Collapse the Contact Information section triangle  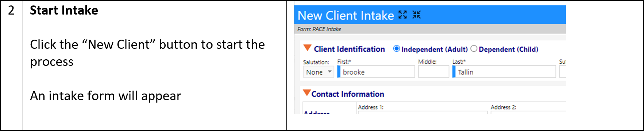307,93
